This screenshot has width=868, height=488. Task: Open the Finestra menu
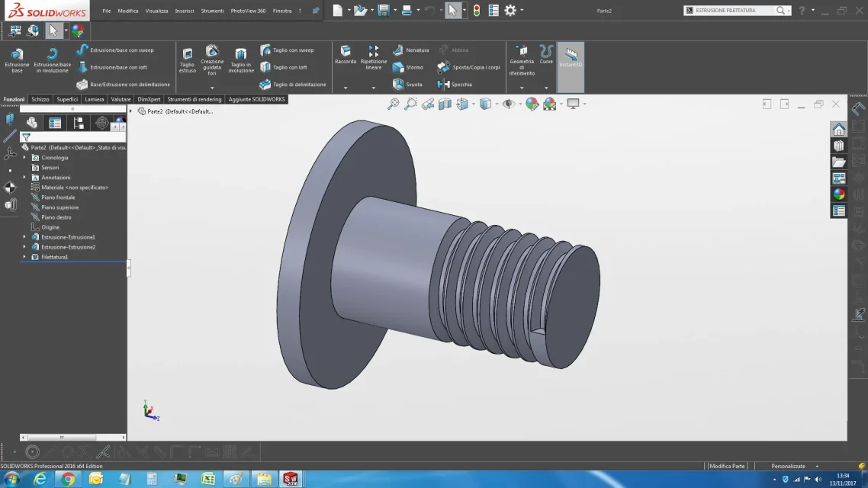[x=282, y=11]
